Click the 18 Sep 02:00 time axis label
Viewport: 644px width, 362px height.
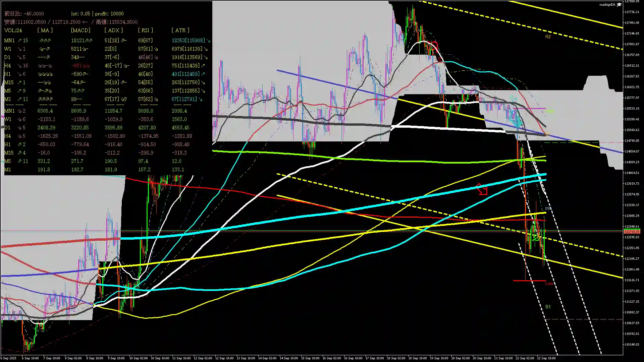396,358
